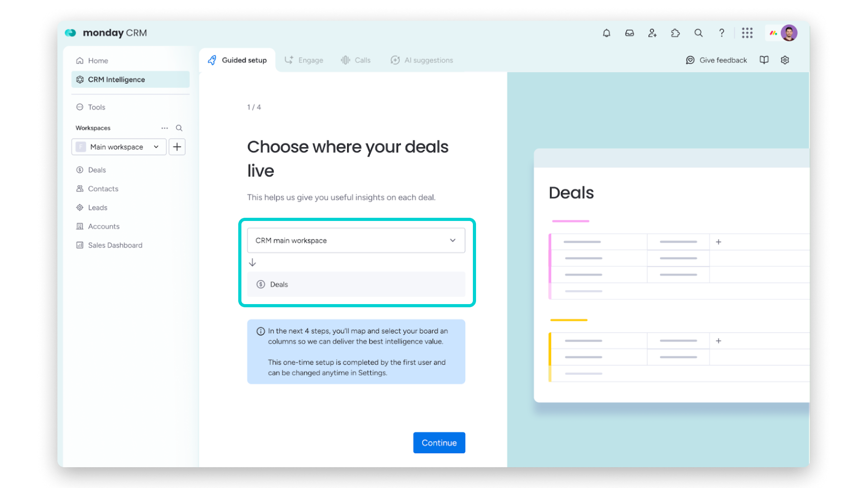Viewport: 868px width, 488px height.
Task: Open the inbox tray icon
Action: pyautogui.click(x=629, y=33)
